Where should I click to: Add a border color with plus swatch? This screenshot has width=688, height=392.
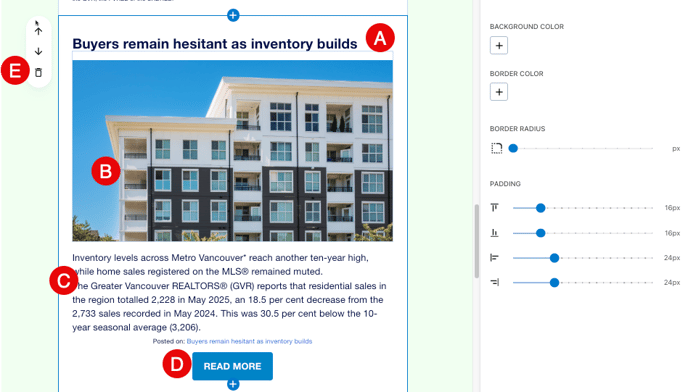[x=499, y=92]
